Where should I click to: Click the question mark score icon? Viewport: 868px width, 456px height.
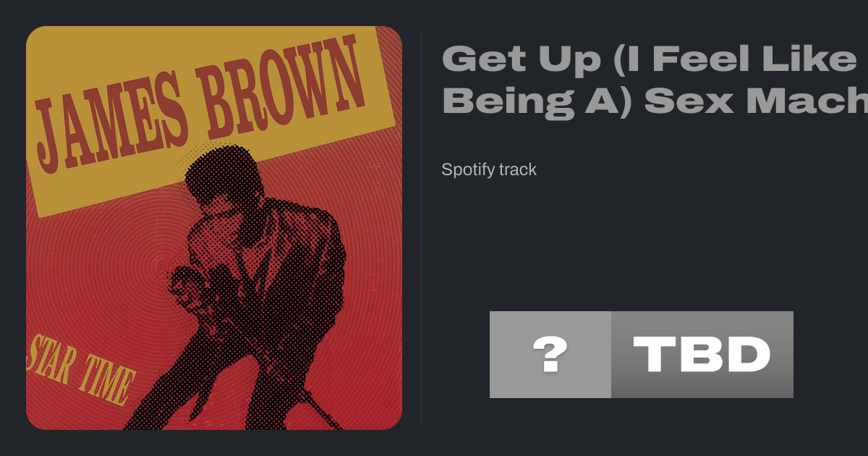[x=550, y=355]
